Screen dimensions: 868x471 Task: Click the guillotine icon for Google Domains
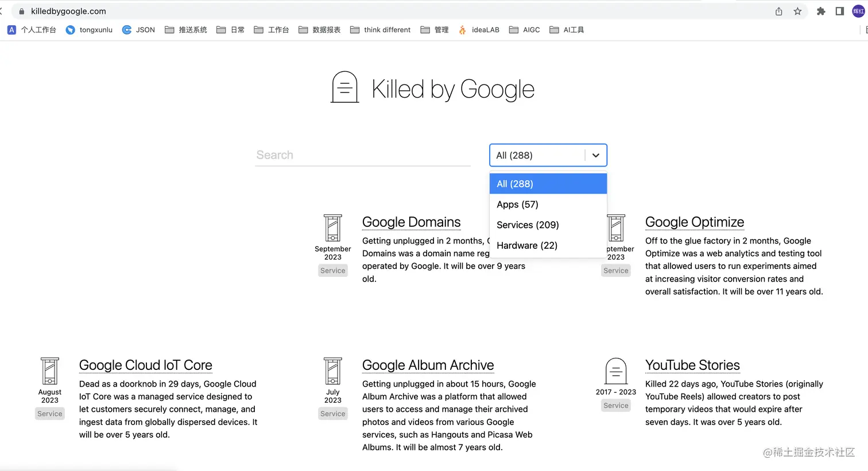pos(333,228)
